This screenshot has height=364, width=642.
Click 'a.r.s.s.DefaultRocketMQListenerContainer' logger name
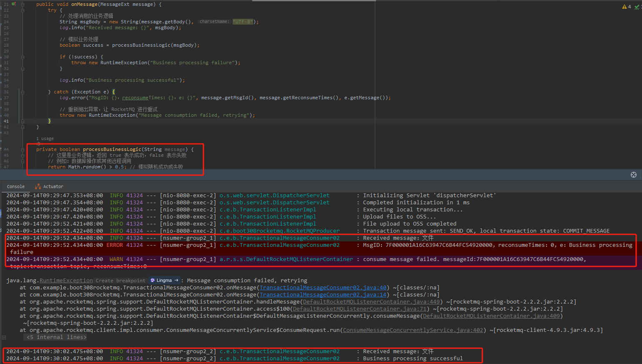(x=286, y=259)
